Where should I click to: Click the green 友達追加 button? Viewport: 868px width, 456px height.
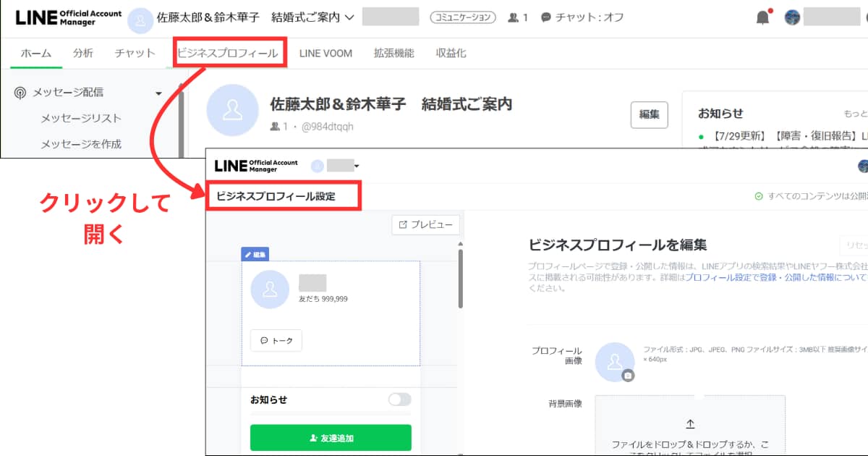click(331, 438)
